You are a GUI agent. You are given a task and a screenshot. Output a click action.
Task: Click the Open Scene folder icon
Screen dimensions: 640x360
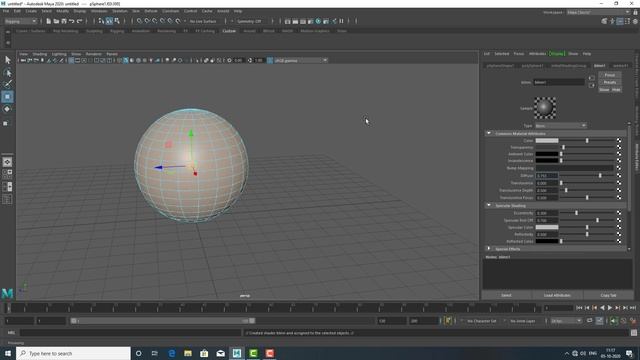[x=56, y=21]
